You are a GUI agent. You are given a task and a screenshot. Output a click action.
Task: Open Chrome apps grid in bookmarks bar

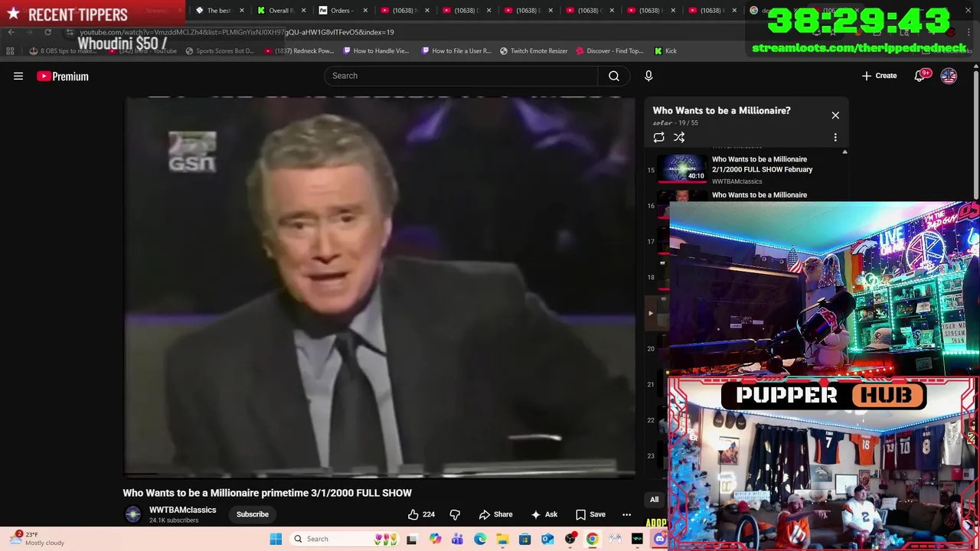pos(10,51)
